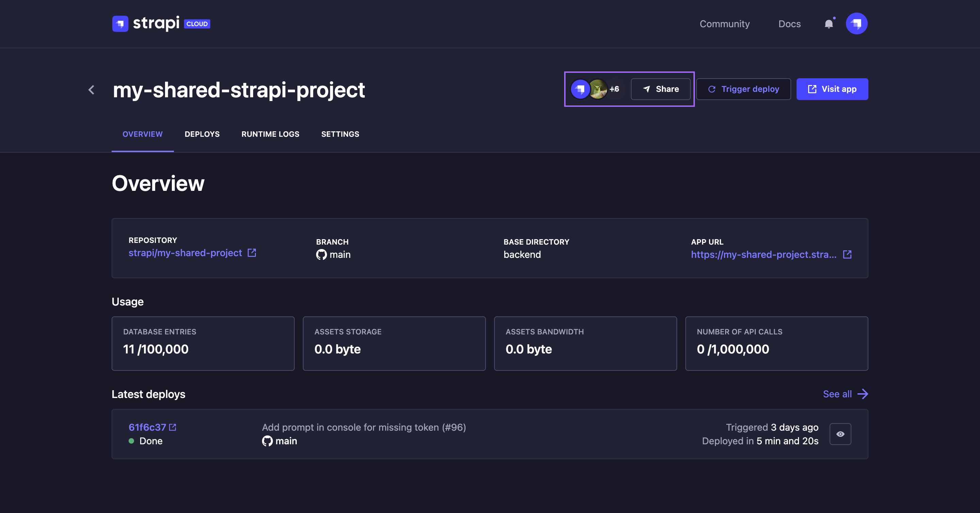Image resolution: width=980 pixels, height=513 pixels.
Task: Open App URL external link icon
Action: click(847, 254)
